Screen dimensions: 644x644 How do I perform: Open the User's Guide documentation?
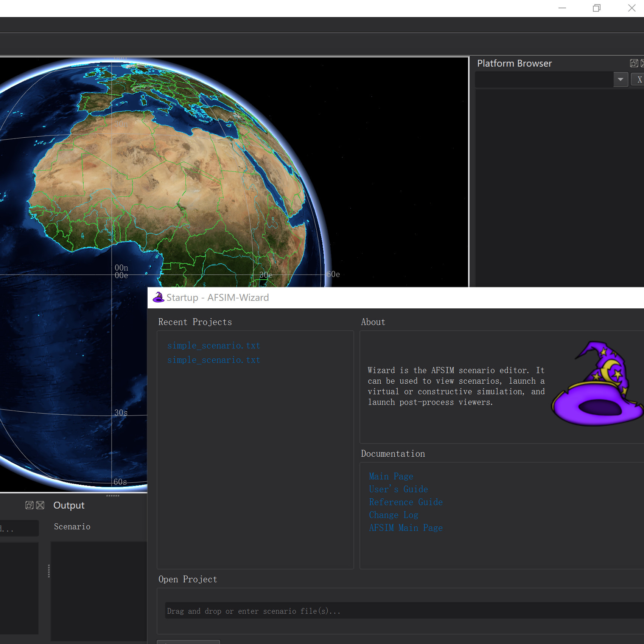(x=398, y=489)
